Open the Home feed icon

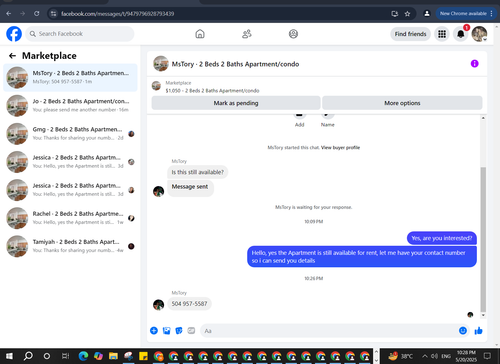[200, 34]
